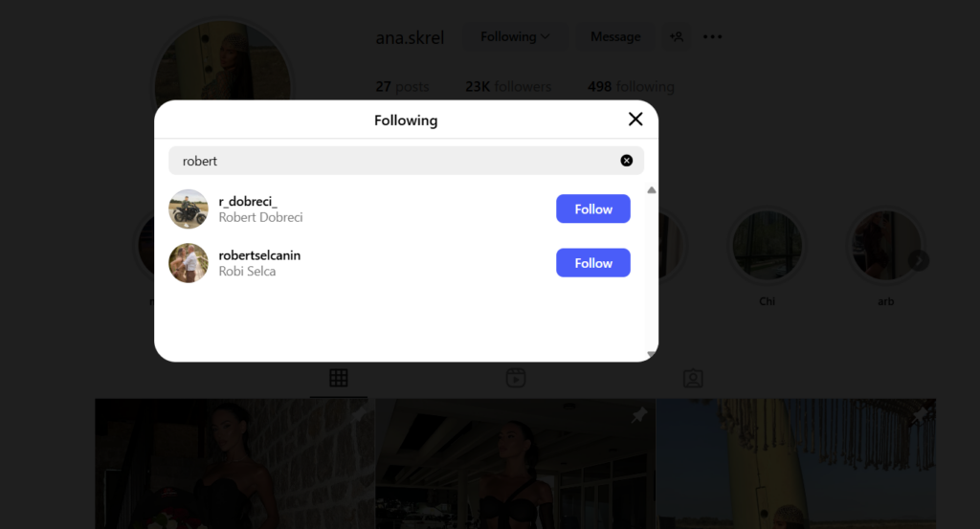Open r_dobreci_ profile picture
Image resolution: width=980 pixels, height=529 pixels.
click(x=189, y=209)
